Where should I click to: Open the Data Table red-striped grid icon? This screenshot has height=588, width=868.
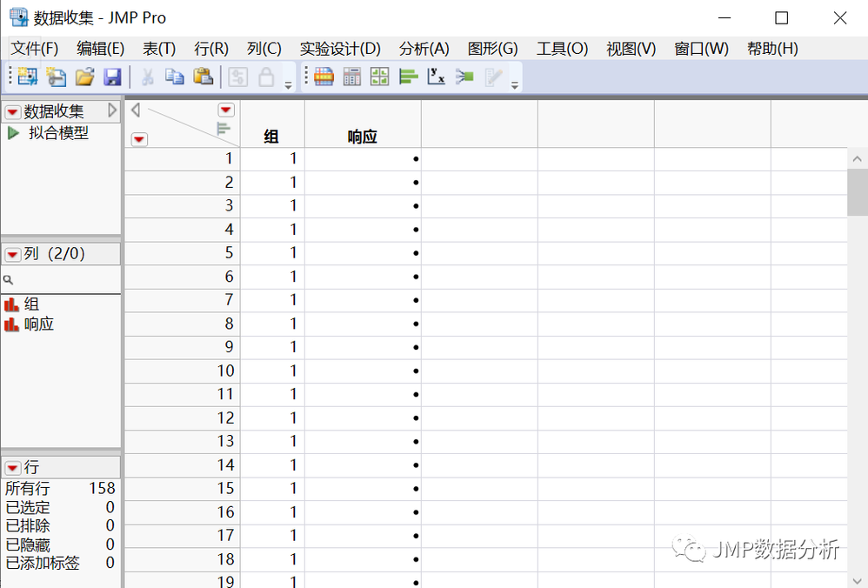point(324,77)
